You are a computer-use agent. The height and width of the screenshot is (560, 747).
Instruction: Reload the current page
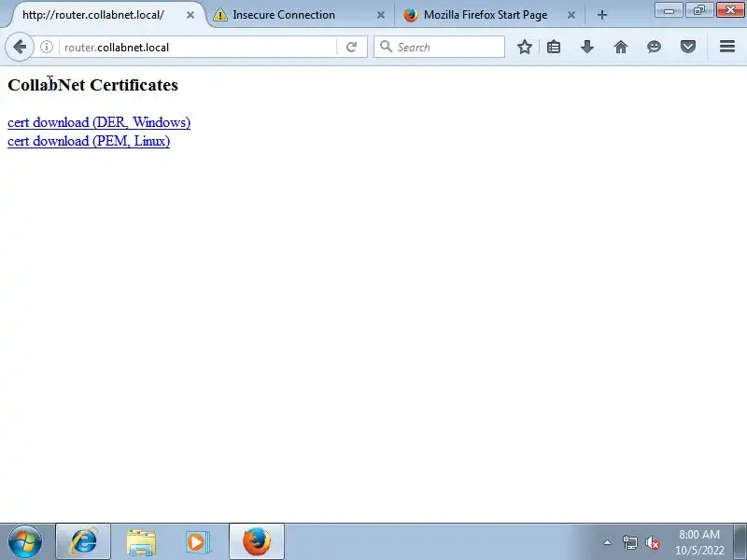pyautogui.click(x=352, y=48)
